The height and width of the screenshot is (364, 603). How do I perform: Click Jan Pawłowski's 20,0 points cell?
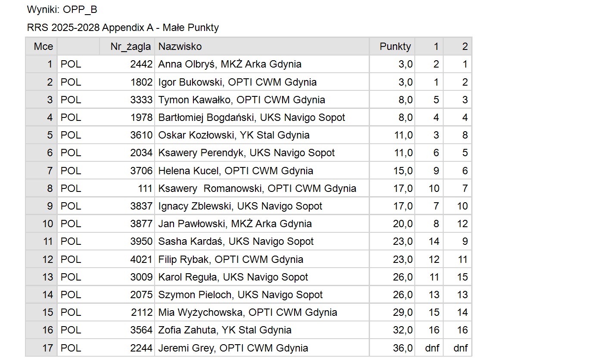coord(392,224)
